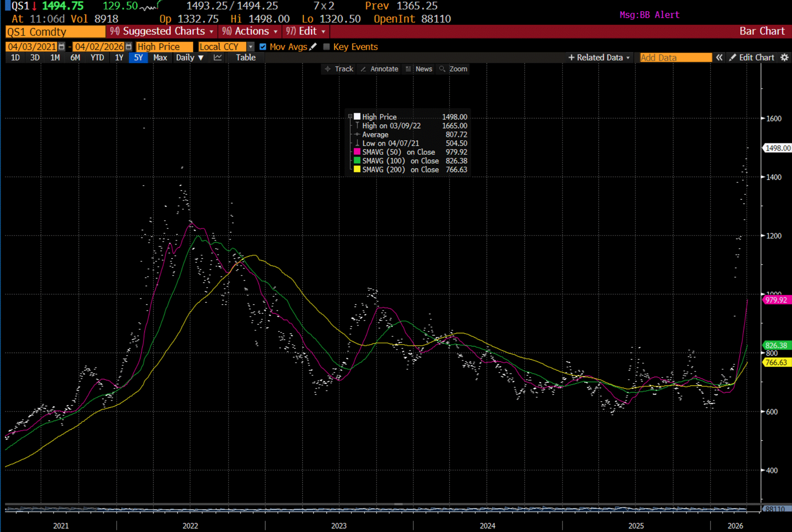
Task: Click the pencil icon beside Mov Avgs
Action: 313,47
